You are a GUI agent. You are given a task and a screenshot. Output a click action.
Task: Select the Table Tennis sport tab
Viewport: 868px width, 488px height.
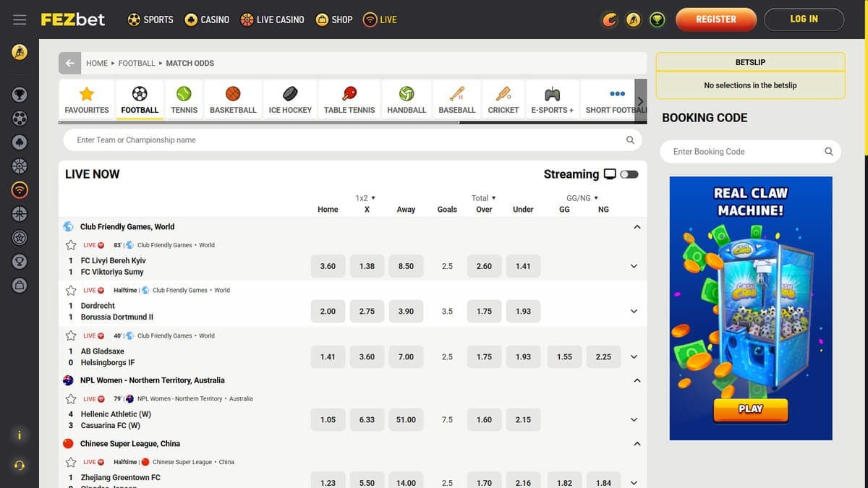tap(349, 100)
